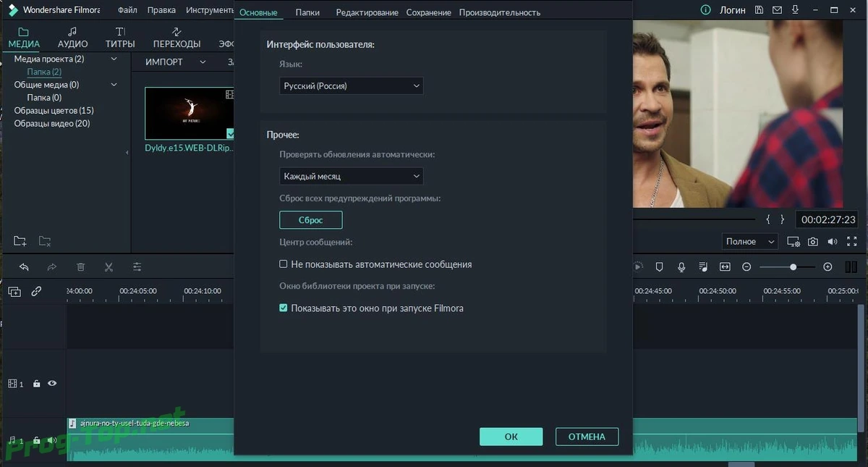Switch to the Сохранение settings tab

tap(428, 12)
